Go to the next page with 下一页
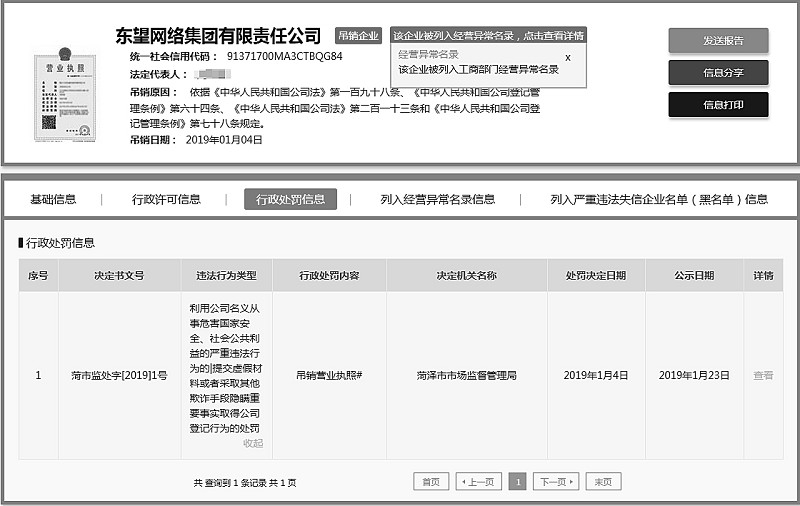 pos(556,482)
